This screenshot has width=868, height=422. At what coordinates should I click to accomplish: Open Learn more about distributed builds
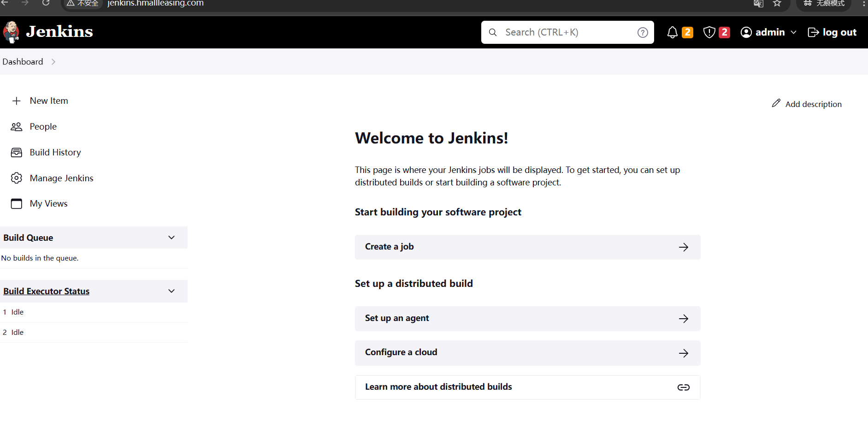[x=527, y=387]
